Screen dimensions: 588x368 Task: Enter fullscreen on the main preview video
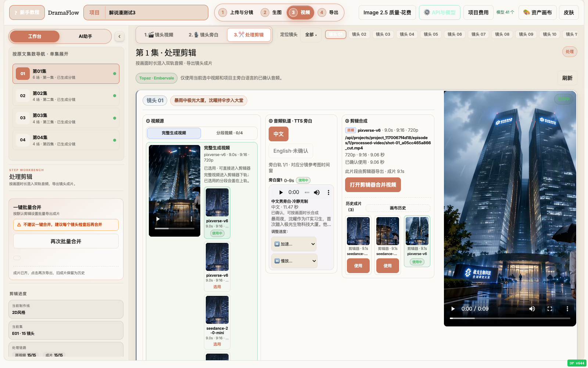pyautogui.click(x=550, y=309)
